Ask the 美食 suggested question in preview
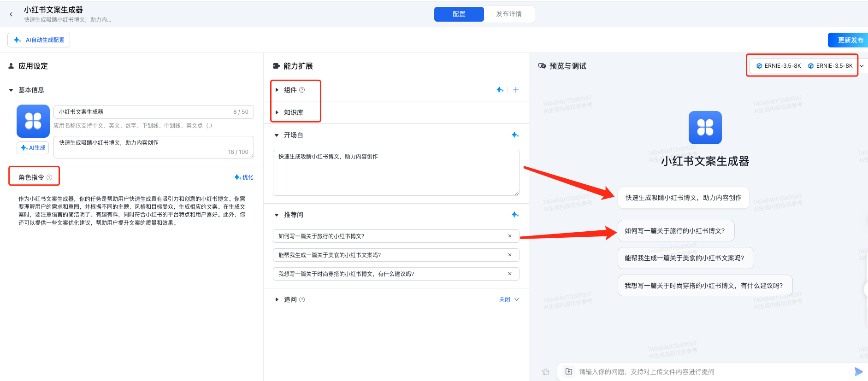868x381 pixels. click(x=685, y=258)
